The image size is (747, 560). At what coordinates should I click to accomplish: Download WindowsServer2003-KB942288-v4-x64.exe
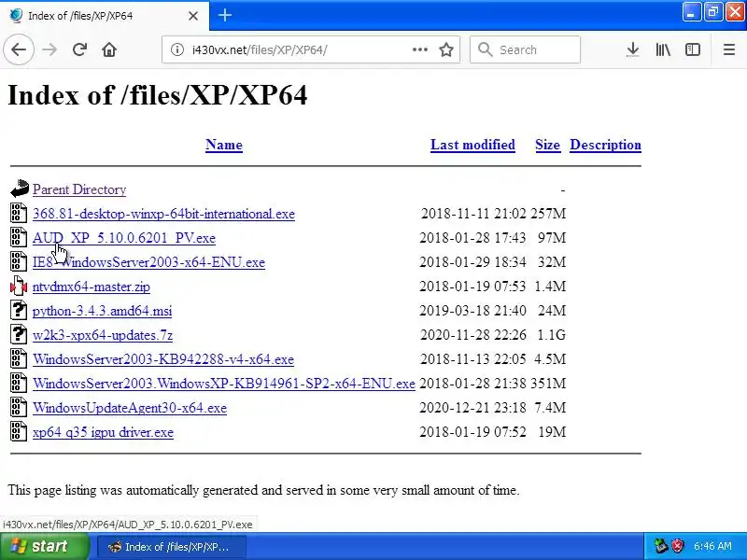tap(162, 359)
